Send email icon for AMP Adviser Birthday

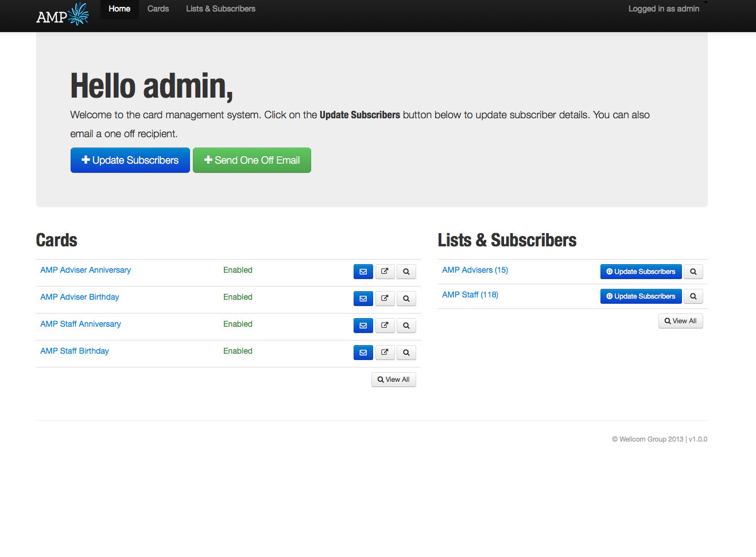[363, 299]
